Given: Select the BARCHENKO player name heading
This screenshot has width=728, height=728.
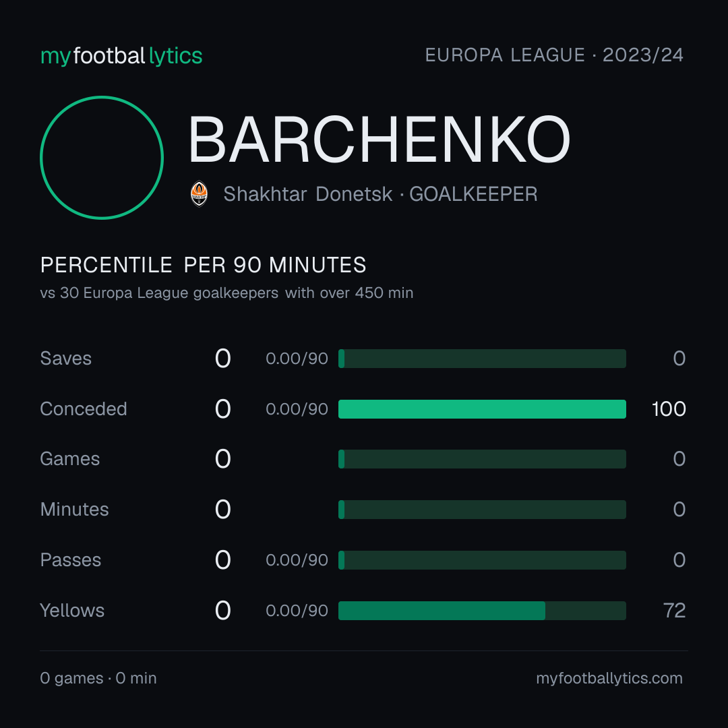Looking at the screenshot, I should point(379,140).
